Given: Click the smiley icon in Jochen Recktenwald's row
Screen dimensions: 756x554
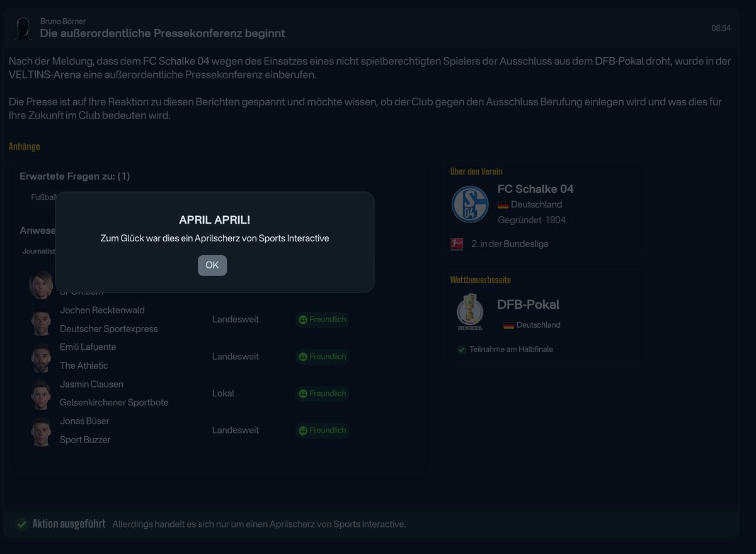Looking at the screenshot, I should click(x=303, y=320).
